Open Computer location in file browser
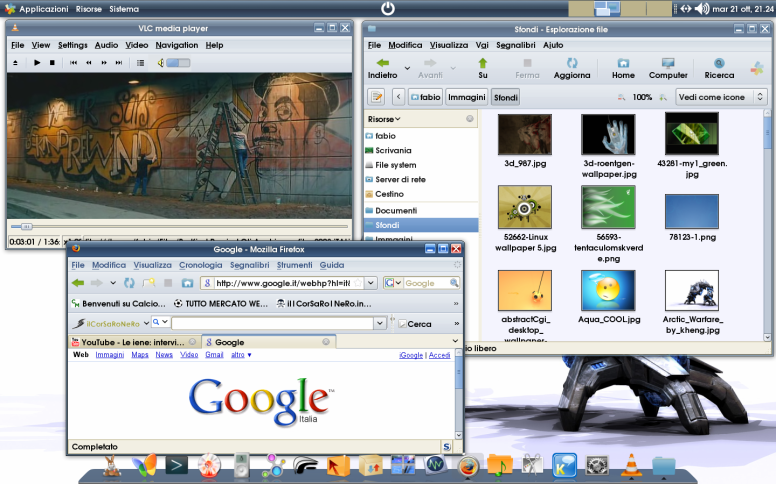 [x=668, y=68]
